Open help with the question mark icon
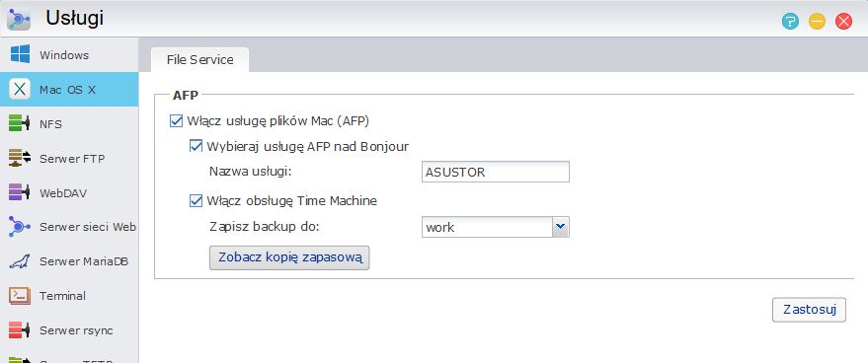Image resolution: width=868 pixels, height=363 pixels. pyautogui.click(x=790, y=22)
